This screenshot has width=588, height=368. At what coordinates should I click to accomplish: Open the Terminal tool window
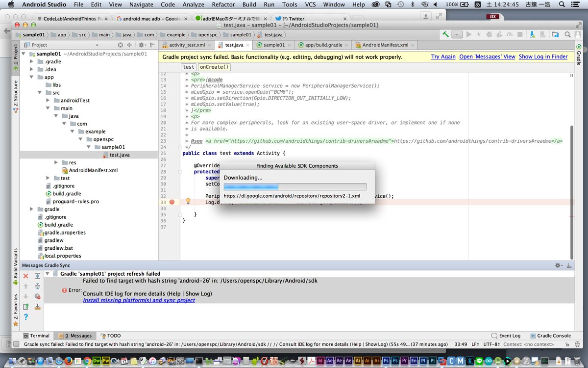[x=36, y=336]
